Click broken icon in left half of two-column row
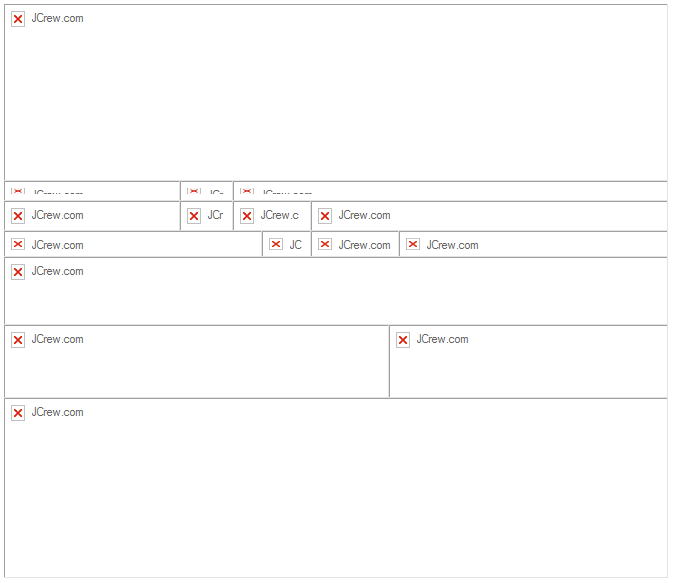This screenshot has height=583, width=673. [x=18, y=340]
